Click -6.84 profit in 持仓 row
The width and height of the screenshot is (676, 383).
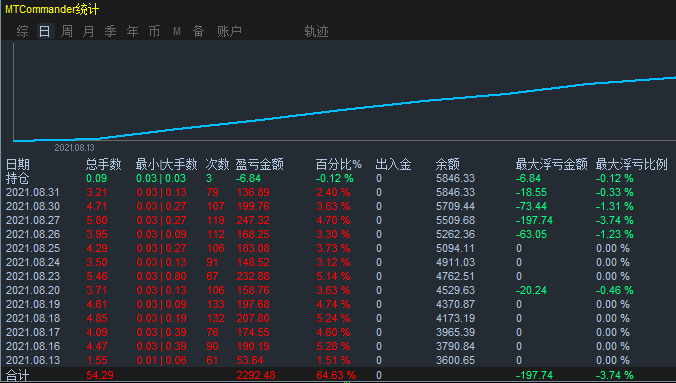tap(248, 178)
